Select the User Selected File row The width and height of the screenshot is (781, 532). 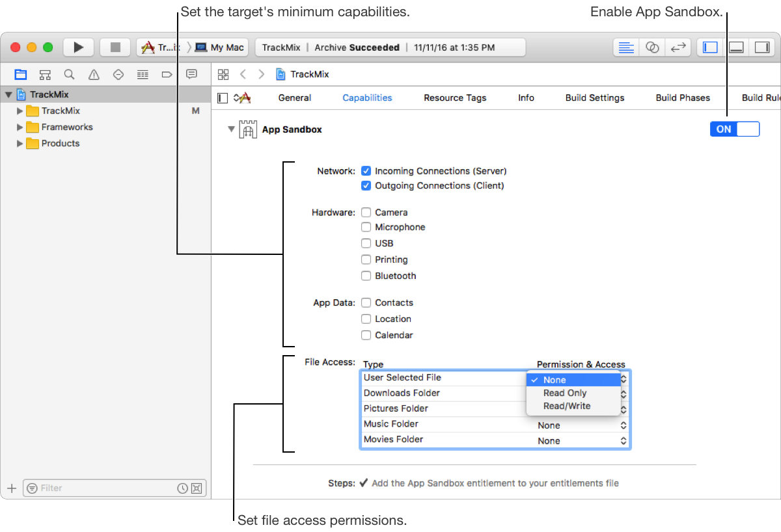click(x=443, y=378)
